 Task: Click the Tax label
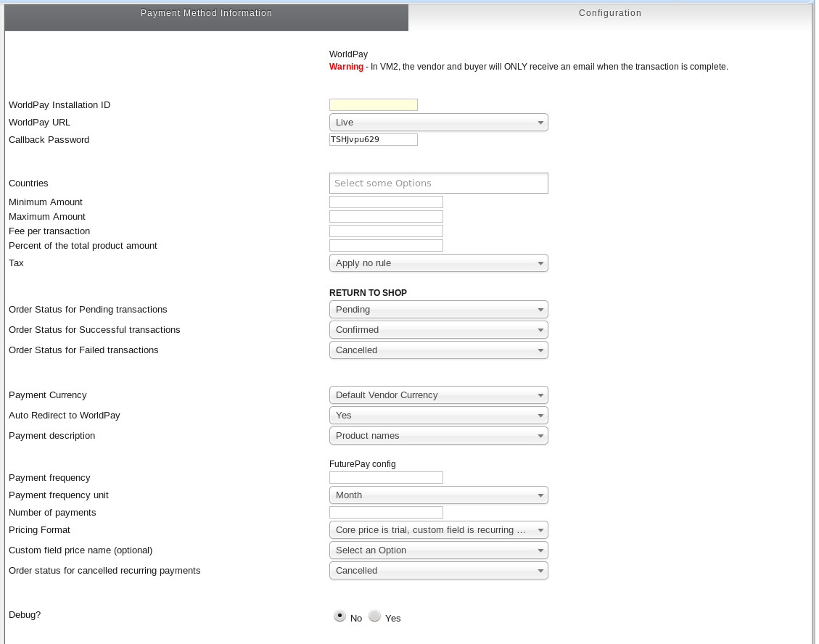click(16, 263)
